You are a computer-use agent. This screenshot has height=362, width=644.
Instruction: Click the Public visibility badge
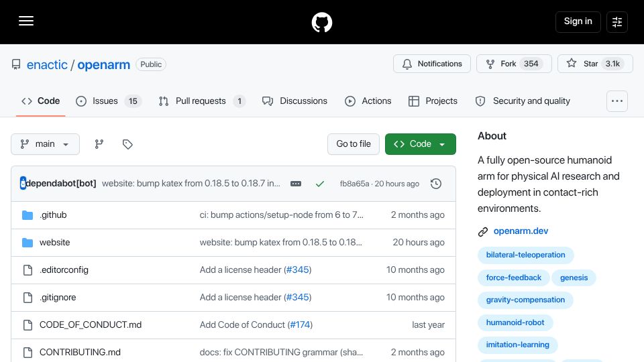click(x=151, y=64)
